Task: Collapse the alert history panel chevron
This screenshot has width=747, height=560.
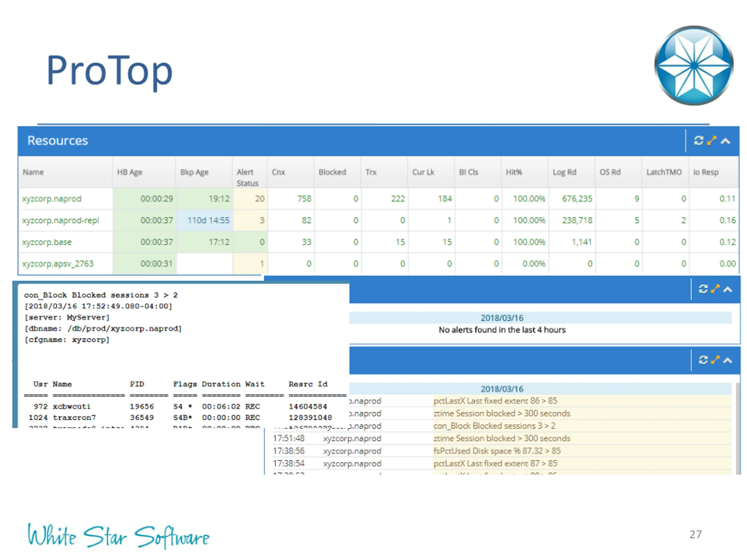Action: pos(728,360)
